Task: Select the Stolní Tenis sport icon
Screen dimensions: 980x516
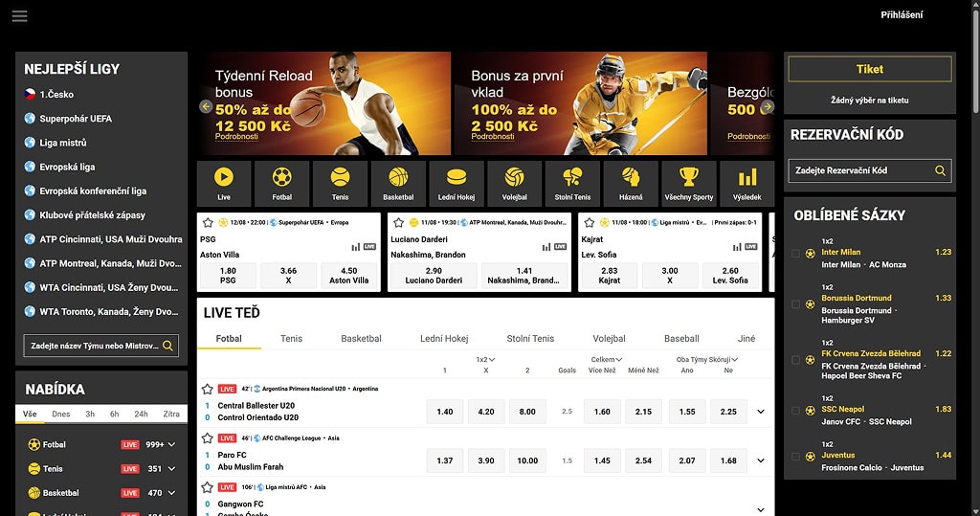Action: (x=572, y=183)
